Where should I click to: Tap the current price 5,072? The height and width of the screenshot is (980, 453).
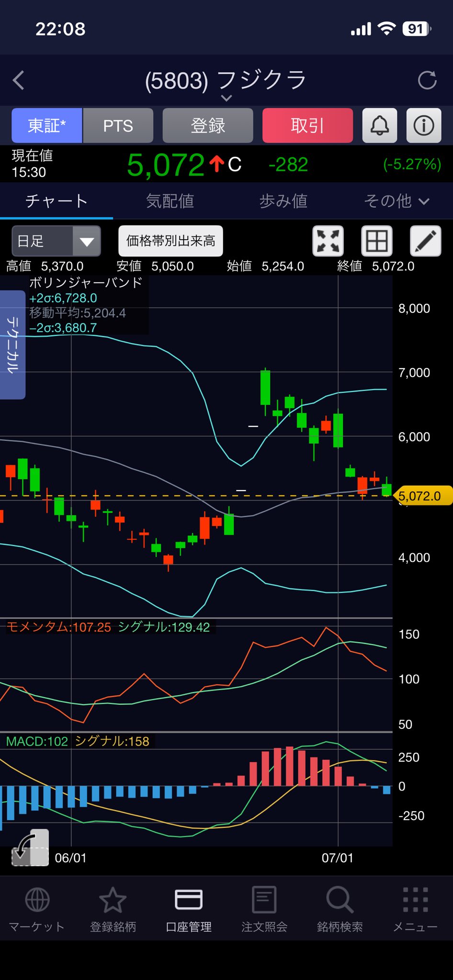click(166, 165)
